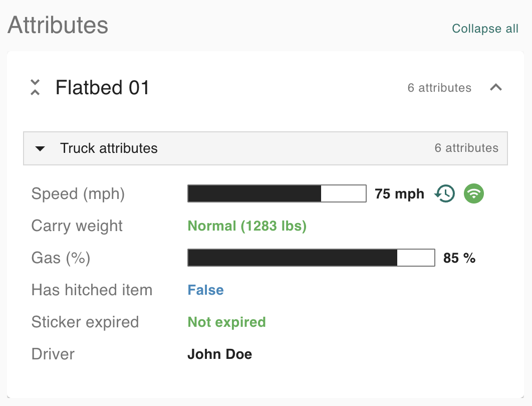Viewport: 532px width, 406px height.
Task: Click the speed history clock icon
Action: tap(445, 193)
